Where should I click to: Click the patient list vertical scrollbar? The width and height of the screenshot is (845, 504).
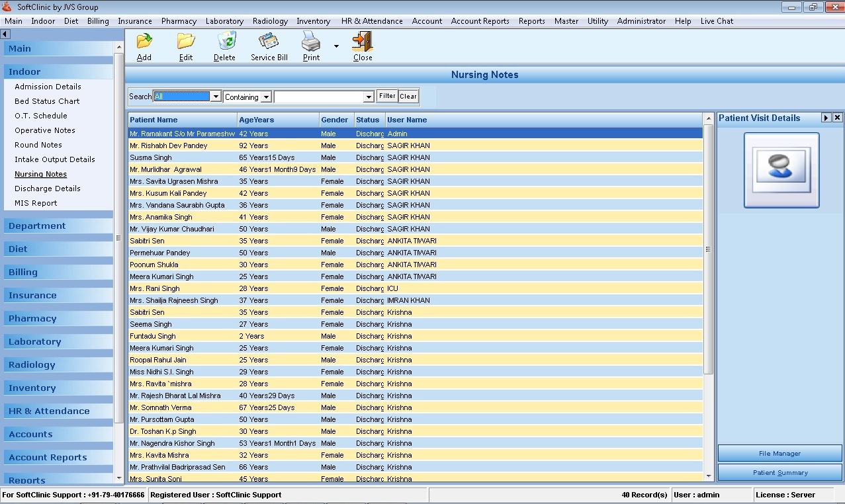709,250
